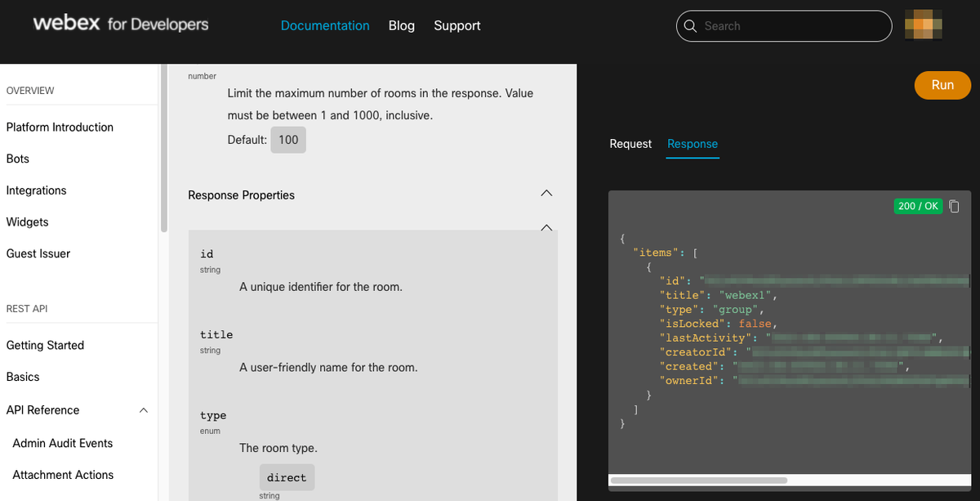Click the isLocked false value
The width and height of the screenshot is (980, 501).
[x=755, y=324]
